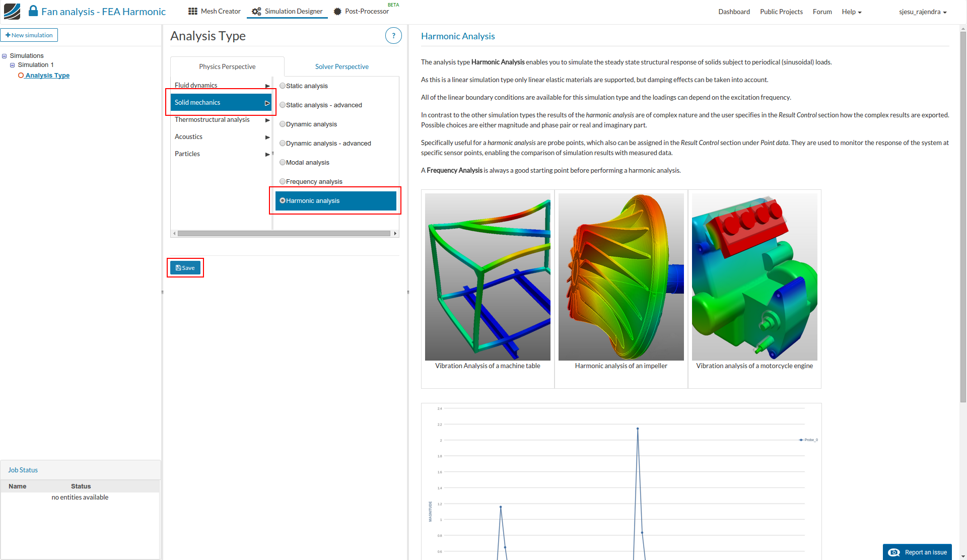Open the Post-Processor tab
Screen dimensions: 967x560
[x=362, y=11]
